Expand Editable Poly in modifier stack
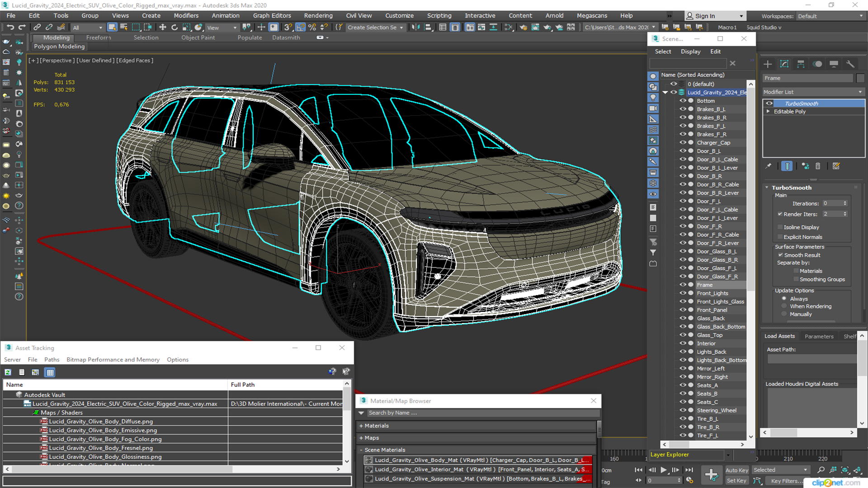This screenshot has height=488, width=868. pyautogui.click(x=768, y=112)
